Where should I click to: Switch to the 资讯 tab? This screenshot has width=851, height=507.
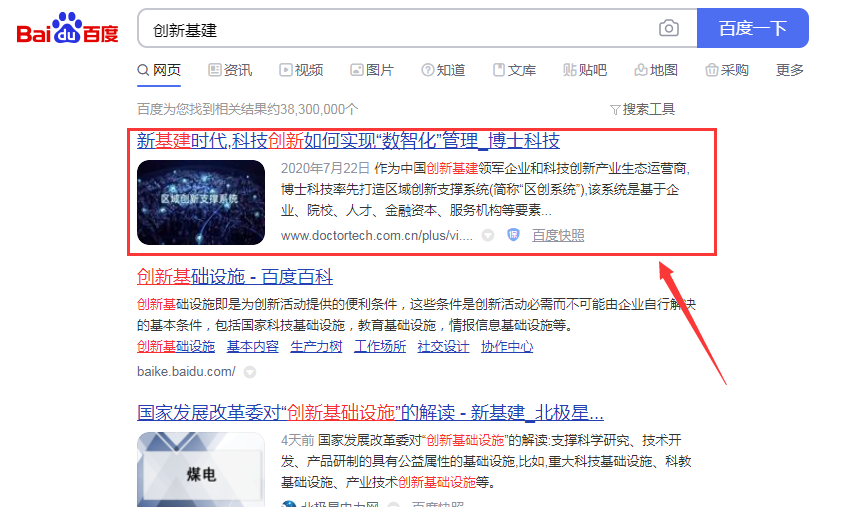coord(230,70)
